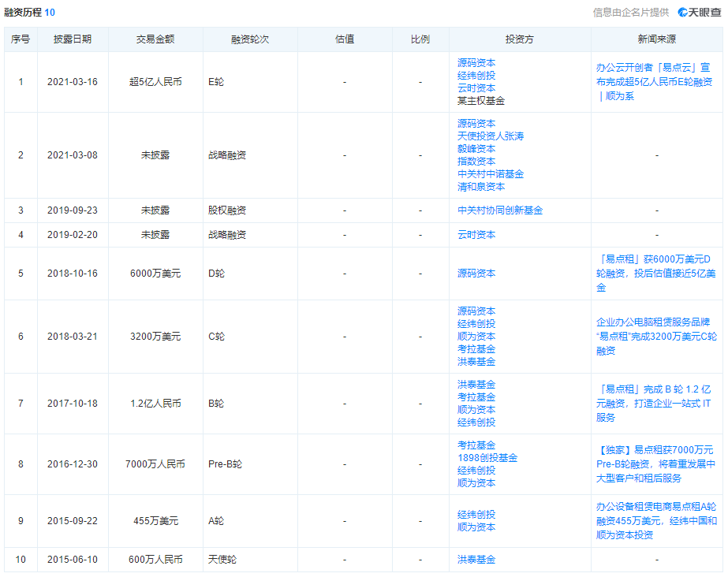Image resolution: width=728 pixels, height=577 pixels.
Task: Open news link about 7000万元Pre-B轮融资
Action: coord(655,463)
